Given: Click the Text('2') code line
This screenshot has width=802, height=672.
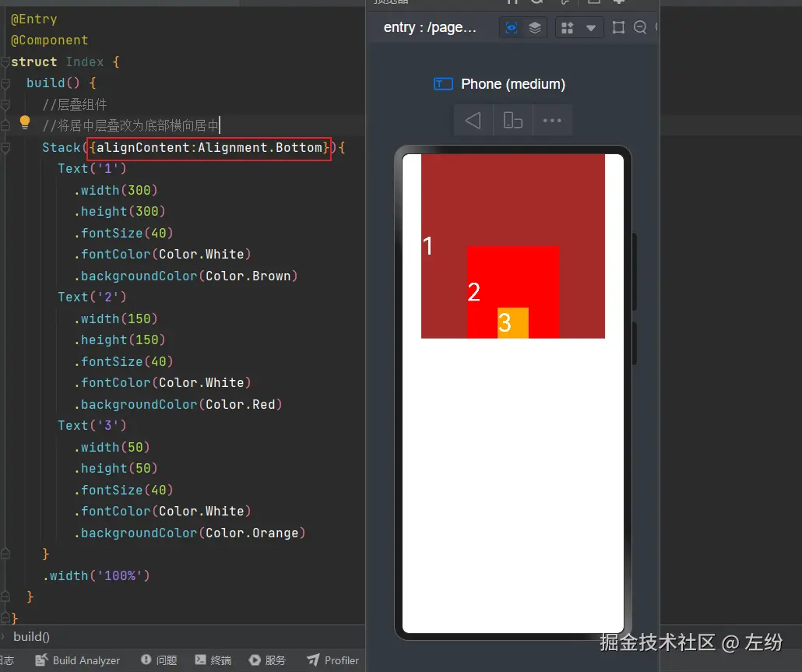Looking at the screenshot, I should point(92,297).
